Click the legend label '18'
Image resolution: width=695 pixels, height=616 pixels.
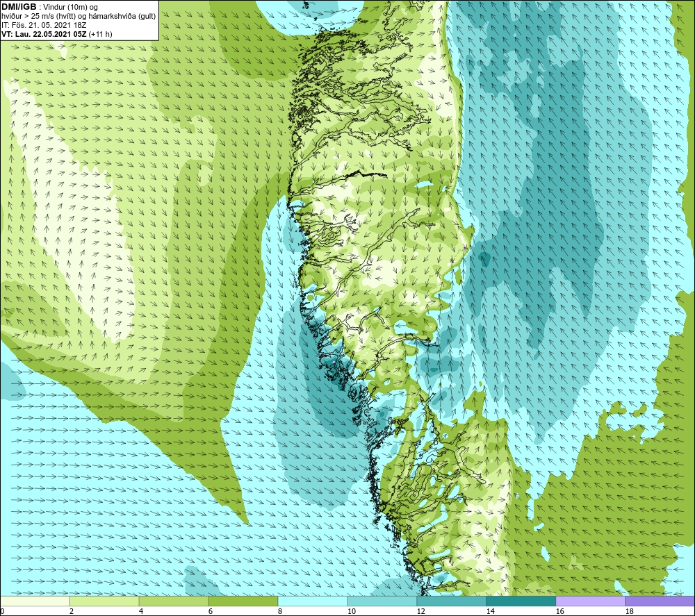(x=629, y=612)
